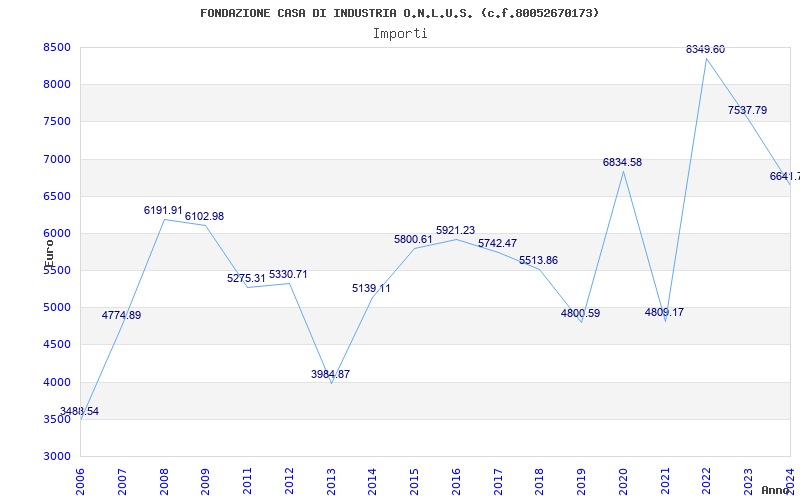Click data label 3984.87
This screenshot has width=800, height=500.
(331, 374)
